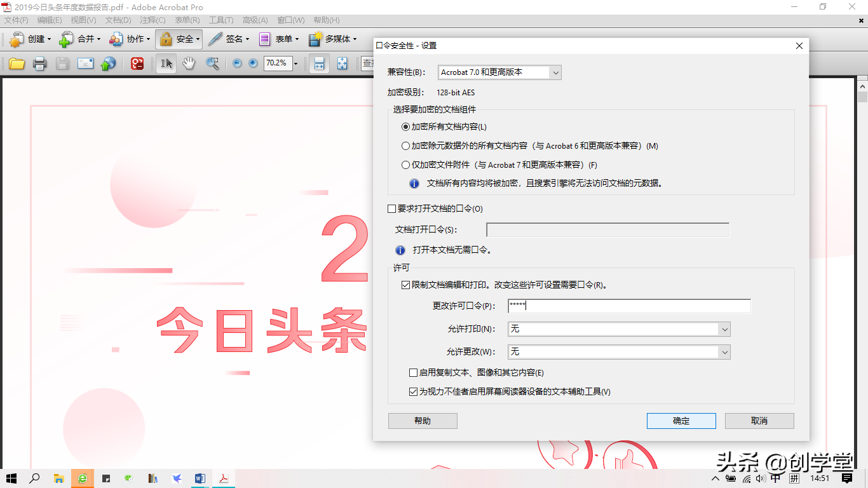
Task: Open the 文档(D) menu
Action: point(118,20)
